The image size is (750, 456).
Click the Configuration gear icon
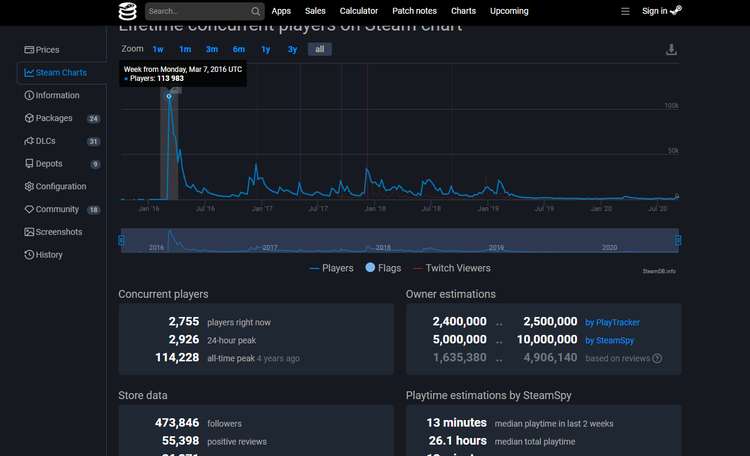pyautogui.click(x=29, y=186)
